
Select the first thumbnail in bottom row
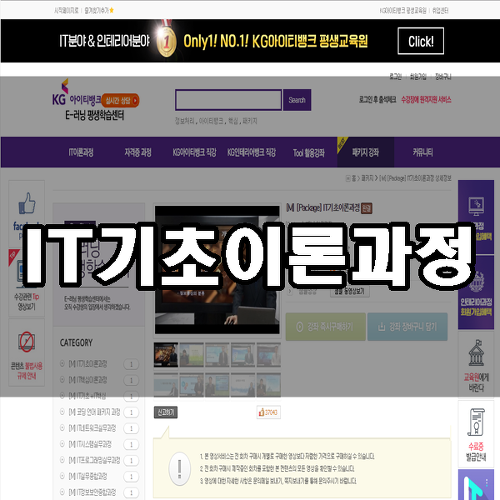click(x=166, y=385)
